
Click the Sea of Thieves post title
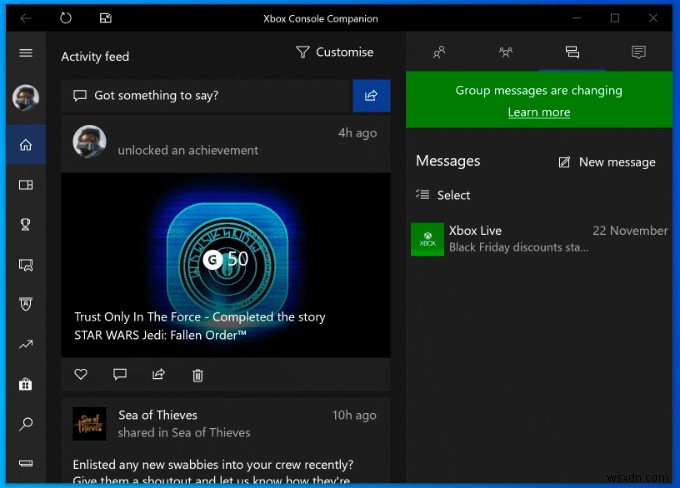158,415
